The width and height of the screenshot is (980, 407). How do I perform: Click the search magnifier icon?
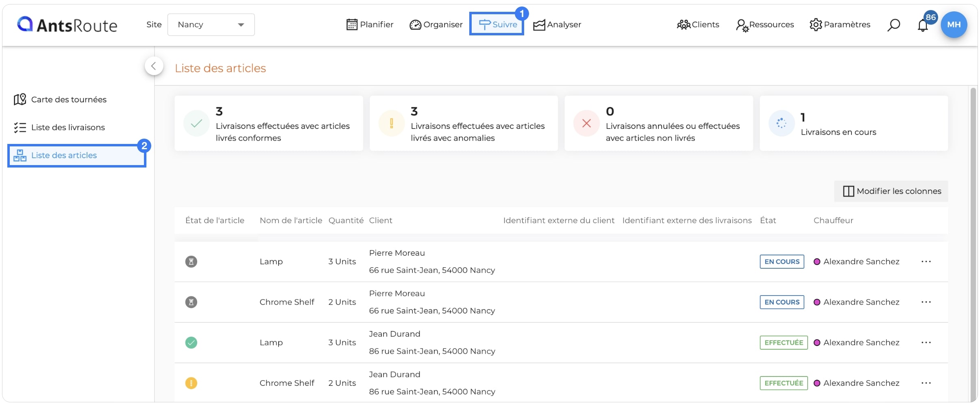[893, 25]
